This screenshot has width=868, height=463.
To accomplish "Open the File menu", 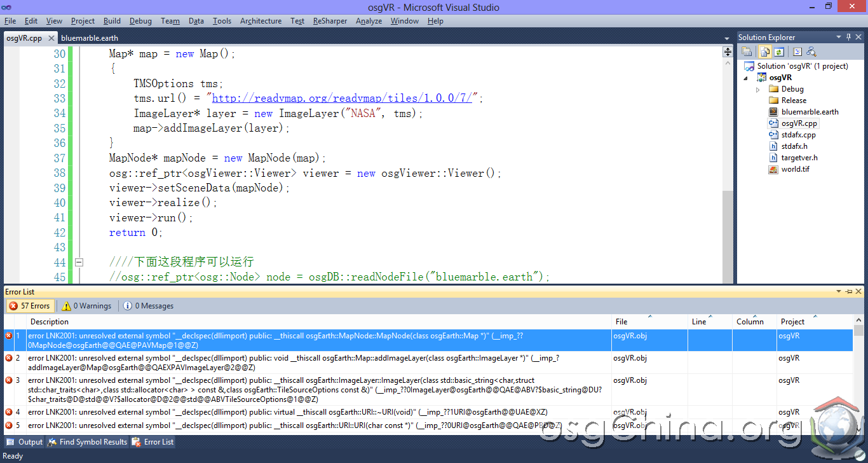I will (10, 21).
